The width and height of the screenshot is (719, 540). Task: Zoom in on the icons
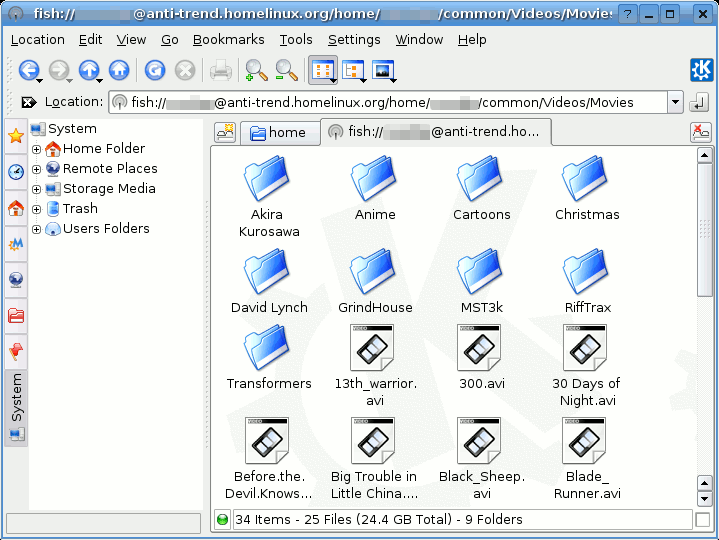tap(256, 70)
